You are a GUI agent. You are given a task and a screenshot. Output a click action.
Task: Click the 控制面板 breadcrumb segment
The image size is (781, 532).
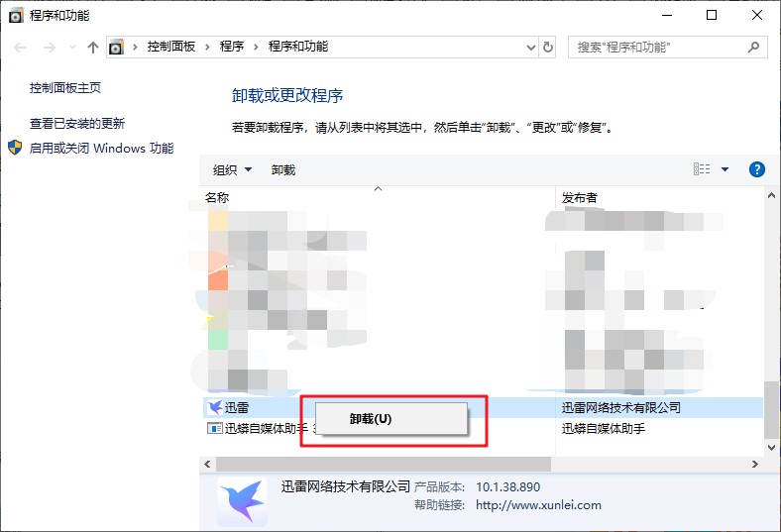(x=171, y=47)
